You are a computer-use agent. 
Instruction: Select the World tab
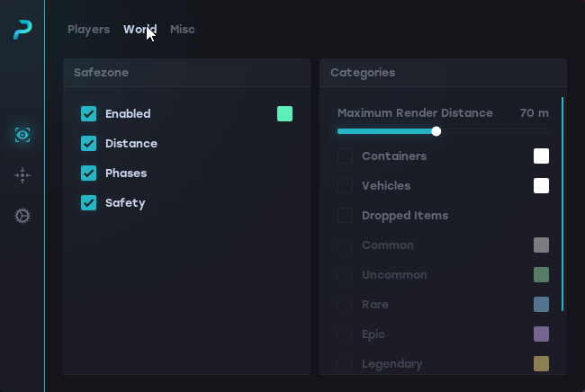[x=139, y=30]
